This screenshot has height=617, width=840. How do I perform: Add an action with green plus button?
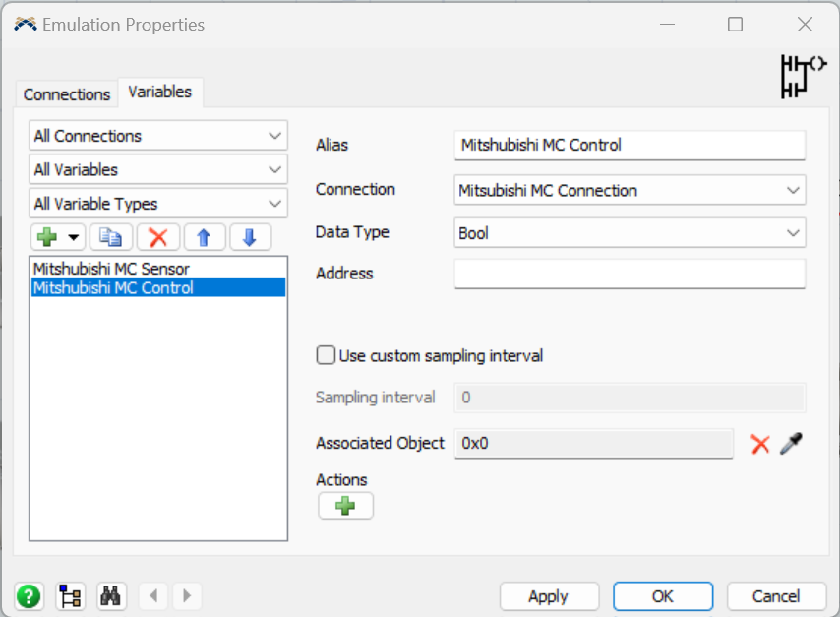345,506
